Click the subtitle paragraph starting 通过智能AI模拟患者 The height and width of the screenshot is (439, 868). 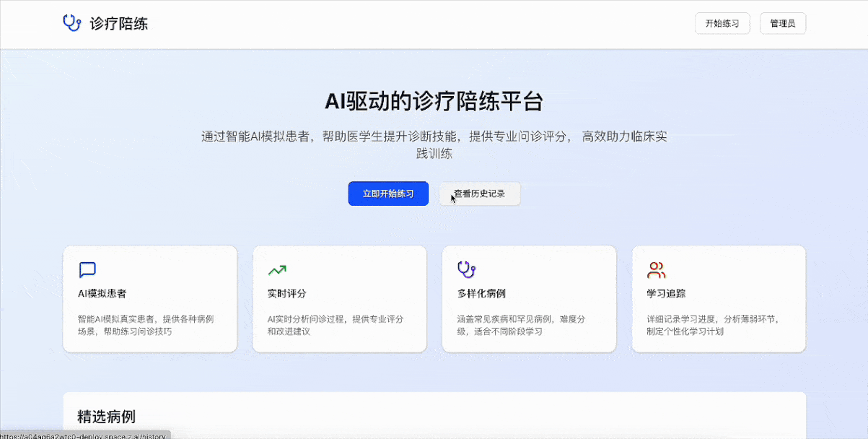434,144
